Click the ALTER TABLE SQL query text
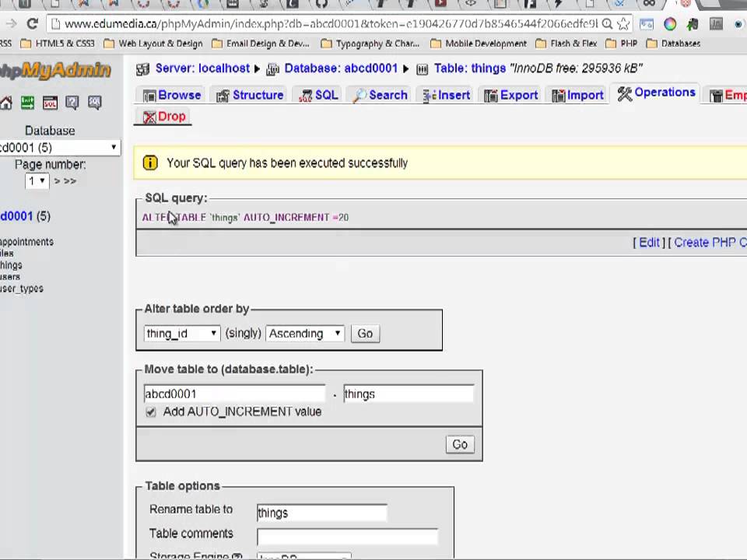This screenshot has height=560, width=747. coord(245,218)
